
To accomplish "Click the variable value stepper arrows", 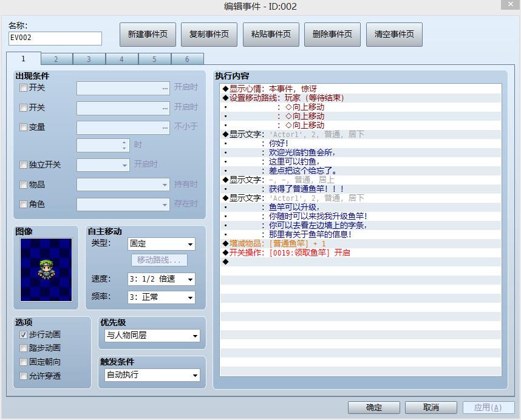I will (x=124, y=145).
